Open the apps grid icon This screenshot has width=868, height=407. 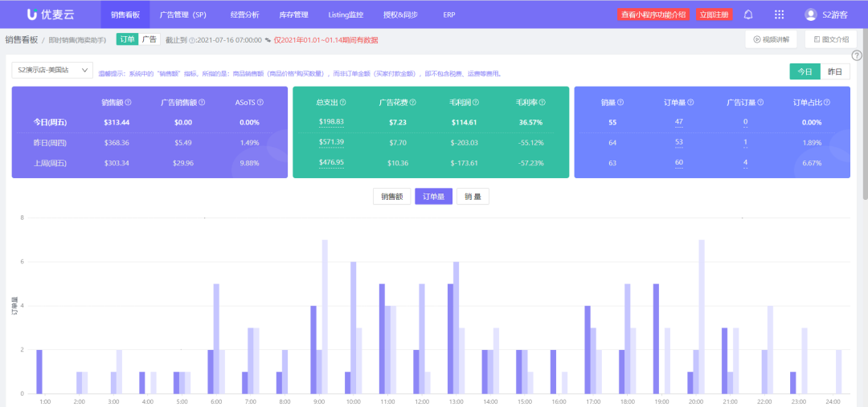[x=779, y=14]
